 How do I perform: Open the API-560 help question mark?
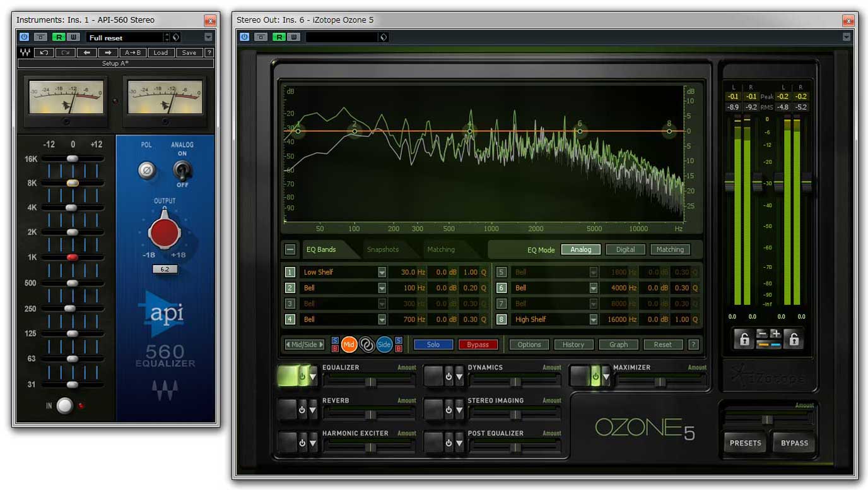click(209, 53)
